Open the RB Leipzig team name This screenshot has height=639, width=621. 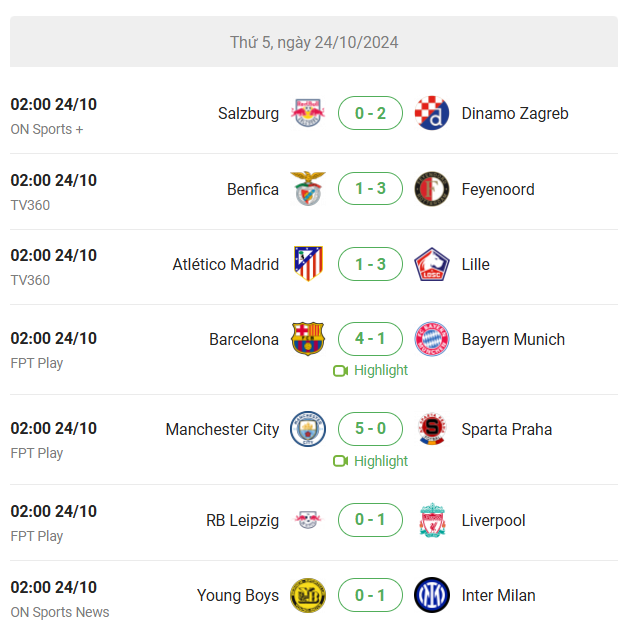242,520
